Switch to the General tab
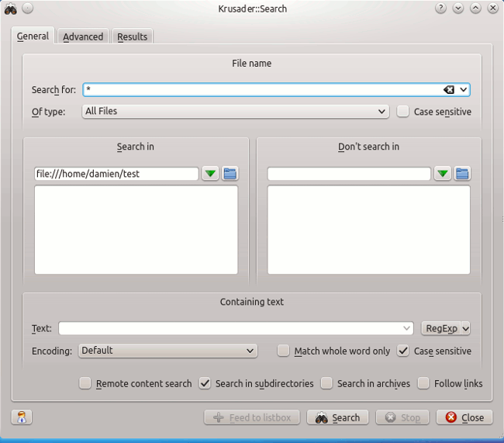This screenshot has width=504, height=443. [x=33, y=36]
